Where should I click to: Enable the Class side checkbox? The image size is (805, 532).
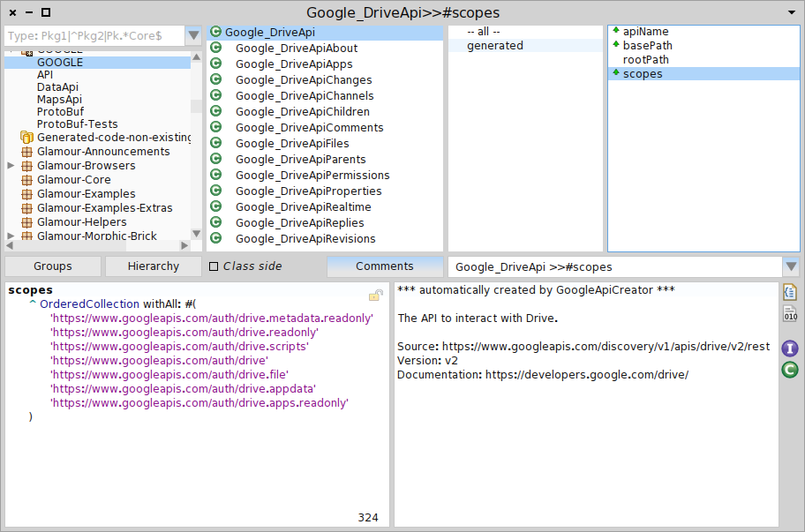tap(214, 266)
